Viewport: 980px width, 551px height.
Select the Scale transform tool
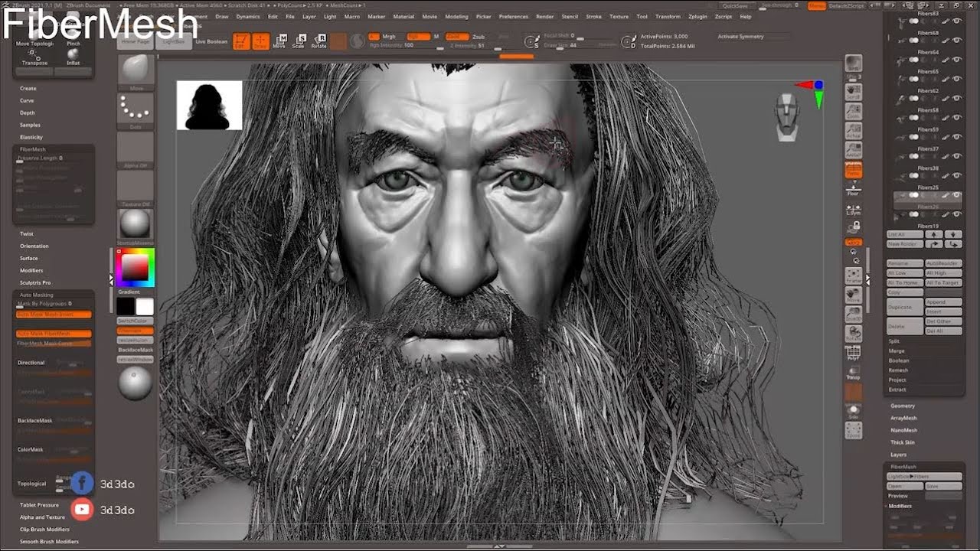tap(299, 41)
